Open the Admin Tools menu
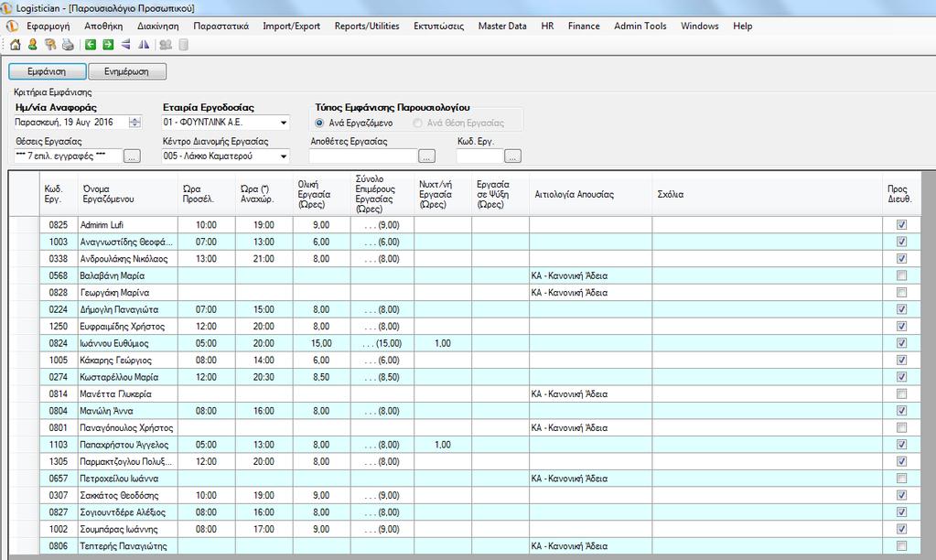Screen dimensions: 936x560 640,27
